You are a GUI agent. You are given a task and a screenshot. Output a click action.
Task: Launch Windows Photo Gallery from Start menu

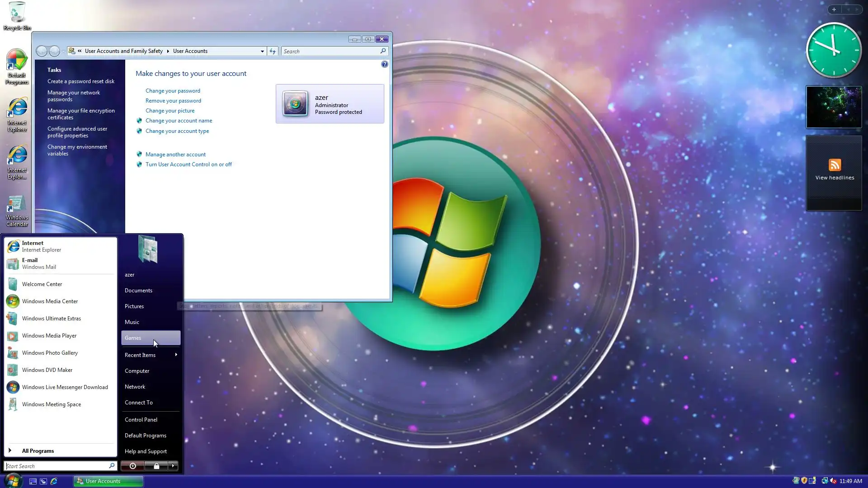click(x=50, y=353)
